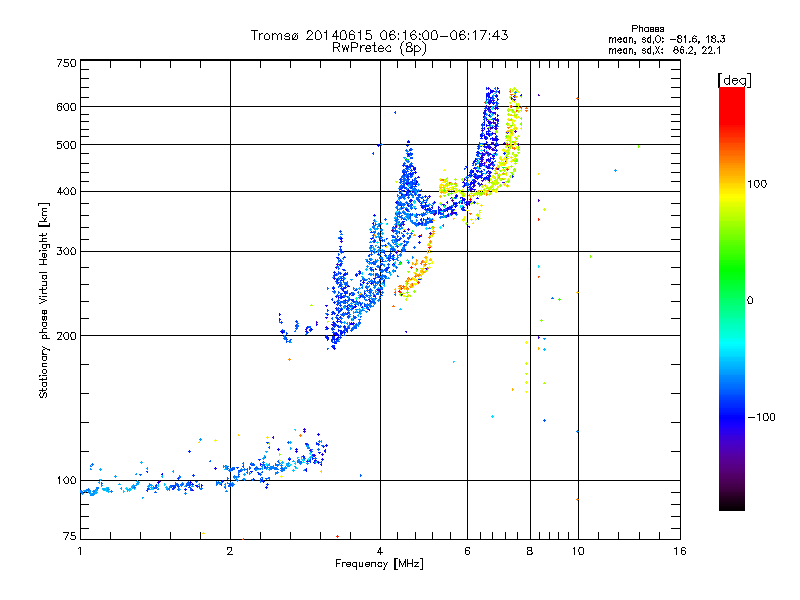Click the y-axis tick label '600'

point(66,107)
